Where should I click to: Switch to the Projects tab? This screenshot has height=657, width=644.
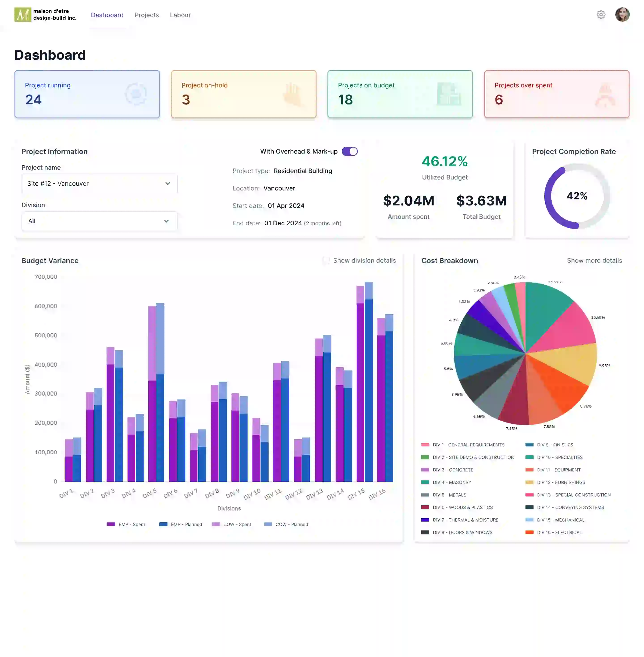(x=146, y=15)
